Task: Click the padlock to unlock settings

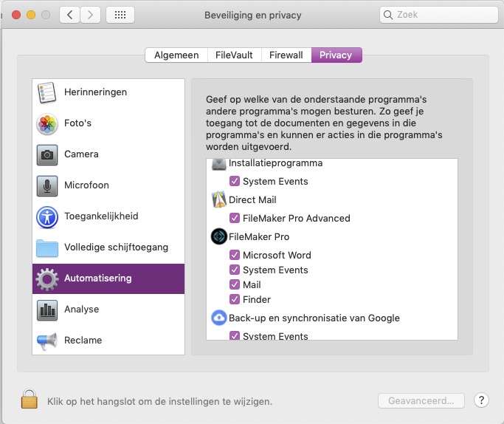Action: coord(30,399)
